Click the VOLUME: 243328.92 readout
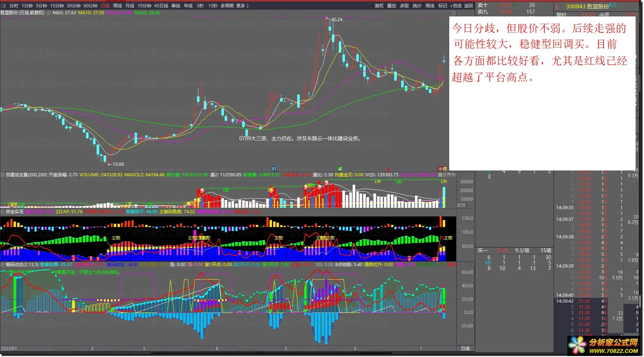The width and height of the screenshot is (644, 357). pyautogui.click(x=101, y=175)
